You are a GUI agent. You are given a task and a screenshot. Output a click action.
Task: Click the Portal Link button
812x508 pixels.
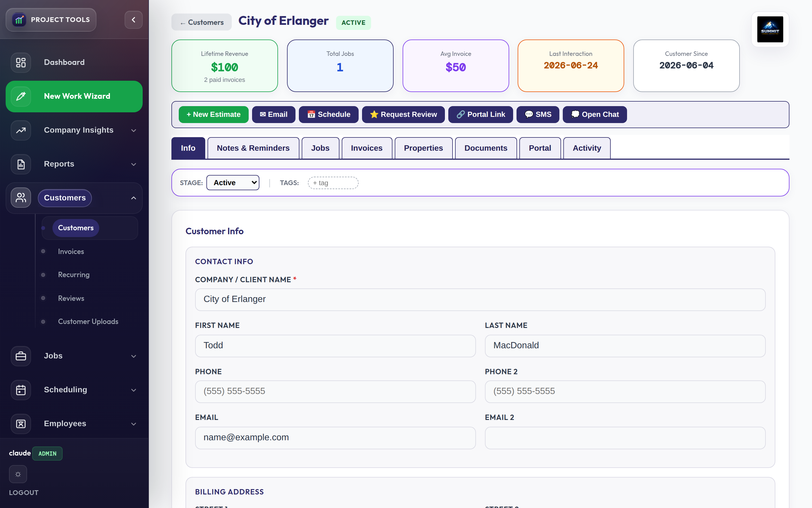click(480, 115)
